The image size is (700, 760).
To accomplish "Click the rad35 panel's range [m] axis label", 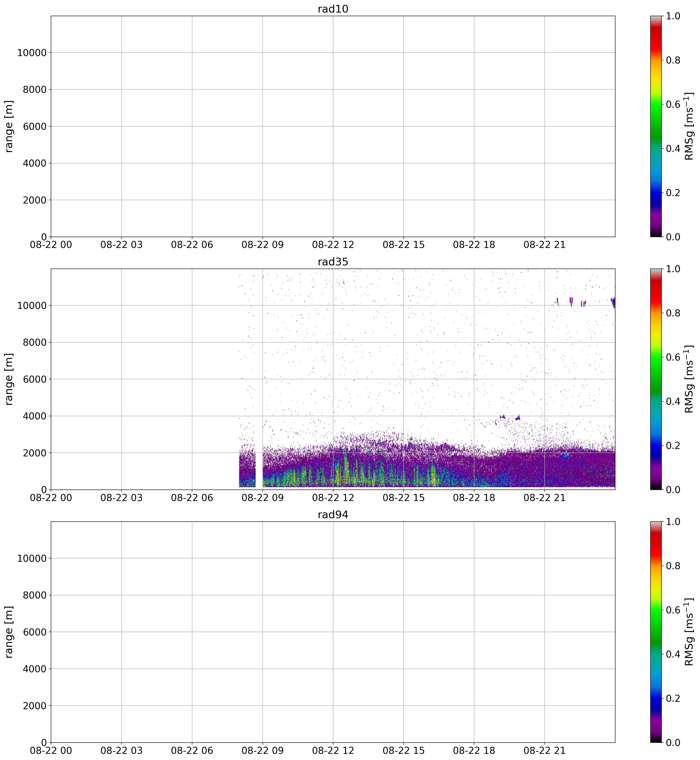I will (x=9, y=379).
